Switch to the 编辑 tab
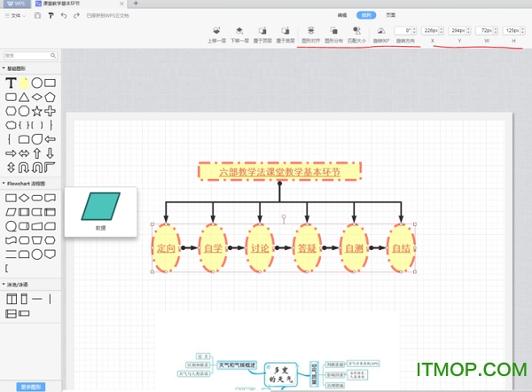The width and height of the screenshot is (532, 392). pyautogui.click(x=342, y=16)
